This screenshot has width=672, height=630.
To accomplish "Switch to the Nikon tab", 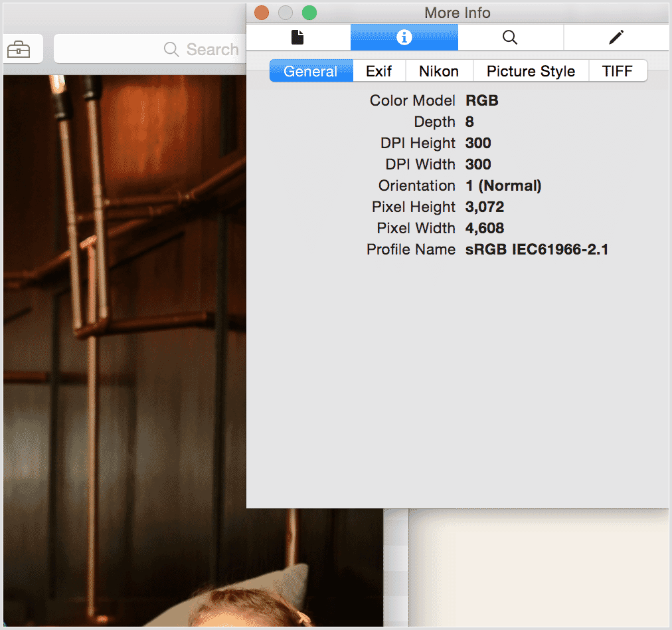I will coord(439,70).
